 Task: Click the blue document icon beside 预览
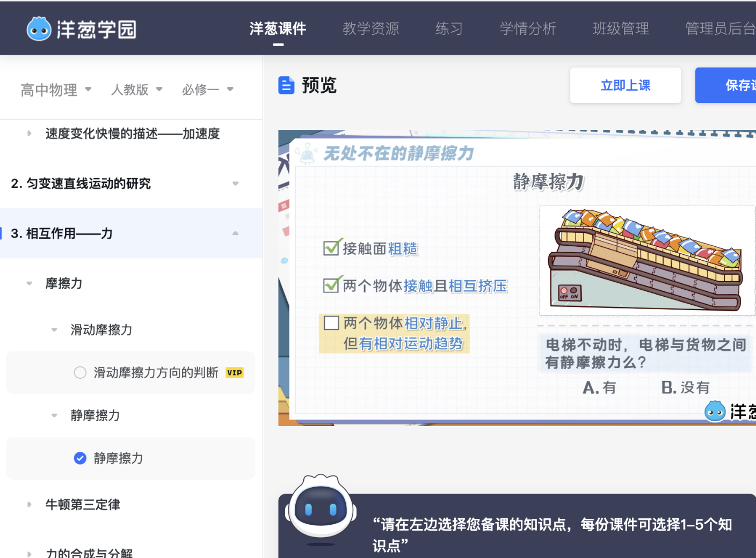coord(286,85)
